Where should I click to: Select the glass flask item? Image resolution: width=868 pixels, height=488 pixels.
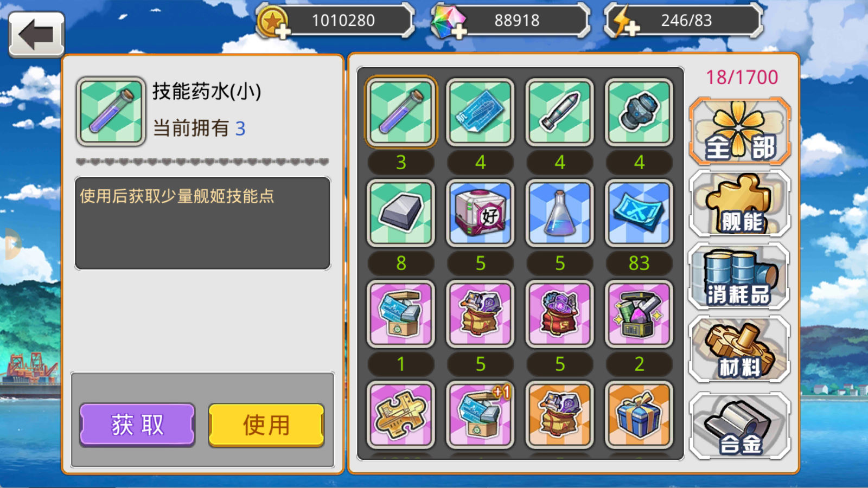(559, 213)
